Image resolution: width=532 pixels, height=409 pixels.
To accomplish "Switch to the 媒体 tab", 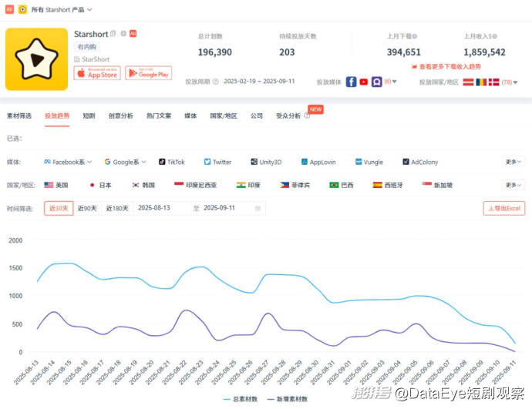I will (x=190, y=116).
